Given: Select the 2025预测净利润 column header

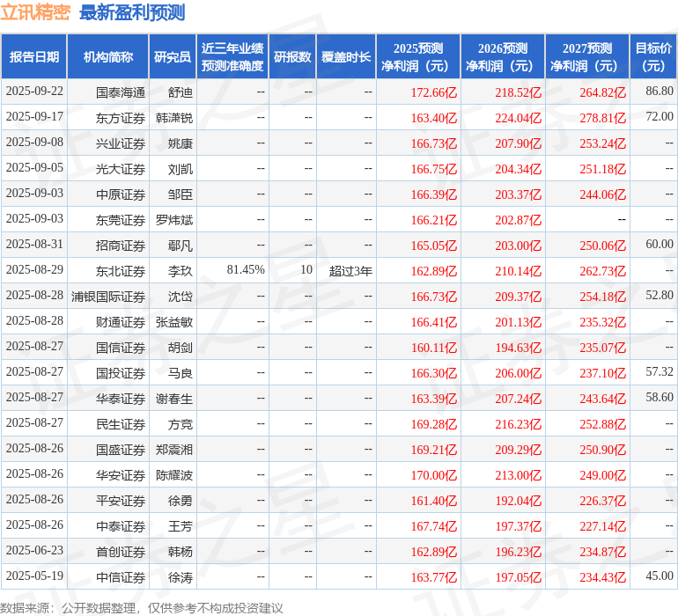Looking at the screenshot, I should coord(418,56).
